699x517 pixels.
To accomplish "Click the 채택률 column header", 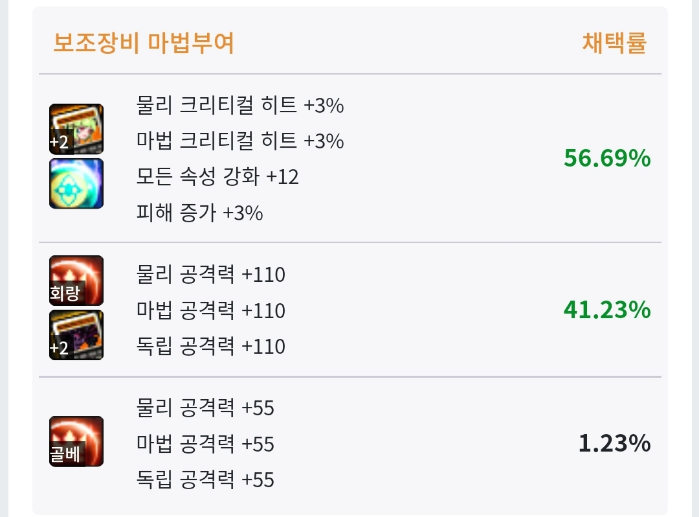I will (x=614, y=43).
